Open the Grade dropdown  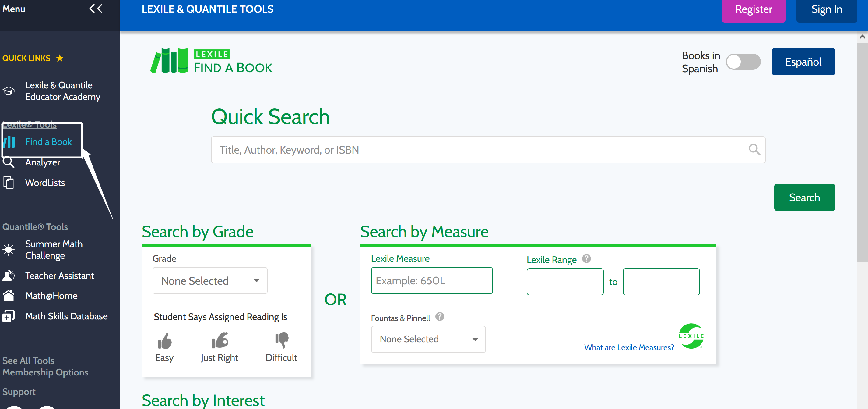click(x=209, y=280)
